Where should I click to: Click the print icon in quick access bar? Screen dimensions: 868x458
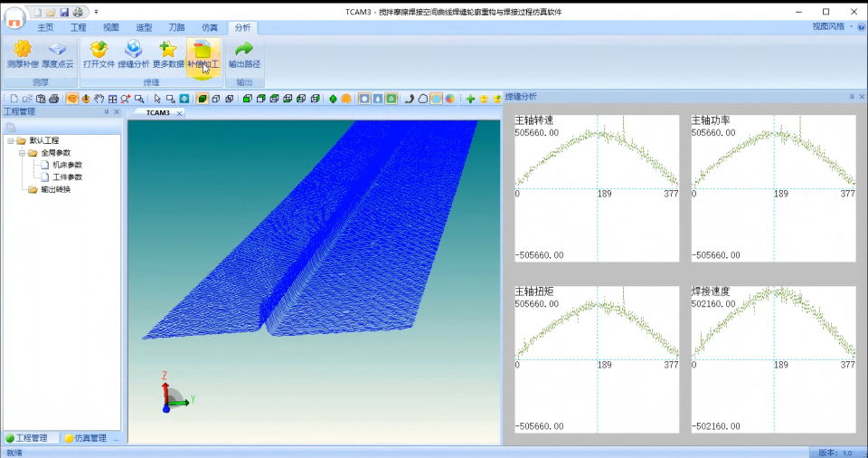tap(78, 12)
